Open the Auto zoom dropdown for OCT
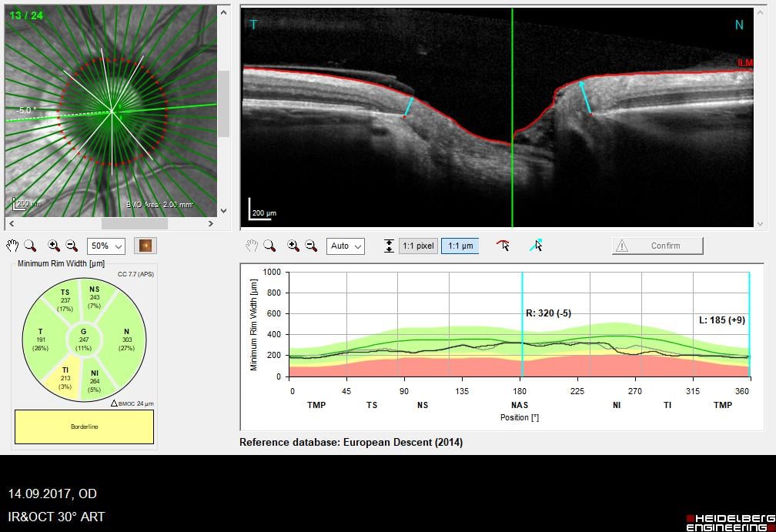The width and height of the screenshot is (776, 532). tap(346, 246)
